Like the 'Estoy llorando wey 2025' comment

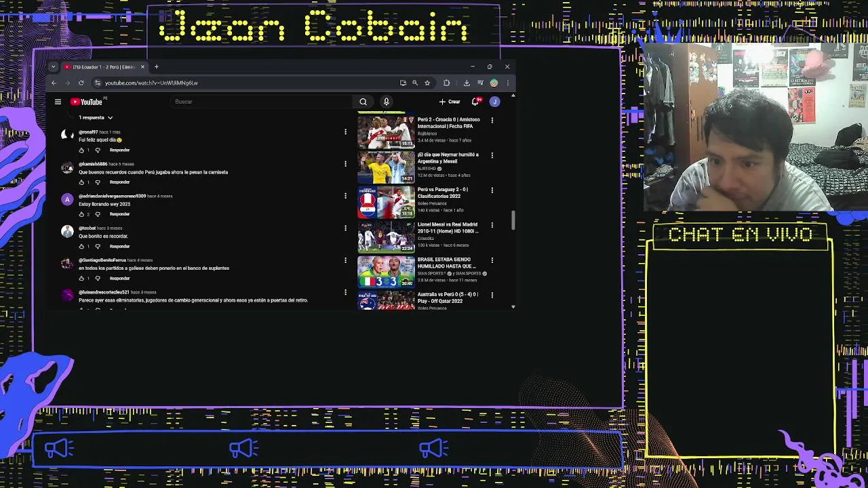81,214
